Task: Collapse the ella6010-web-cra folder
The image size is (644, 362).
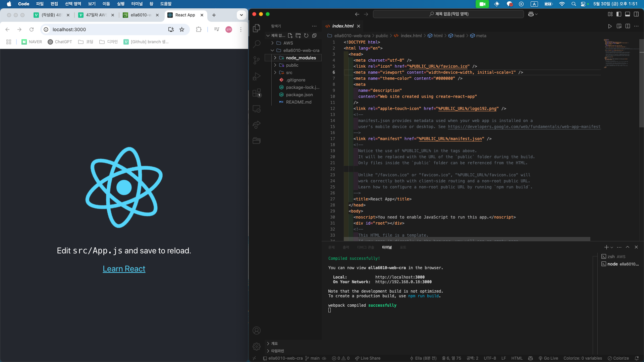Action: coord(273,50)
